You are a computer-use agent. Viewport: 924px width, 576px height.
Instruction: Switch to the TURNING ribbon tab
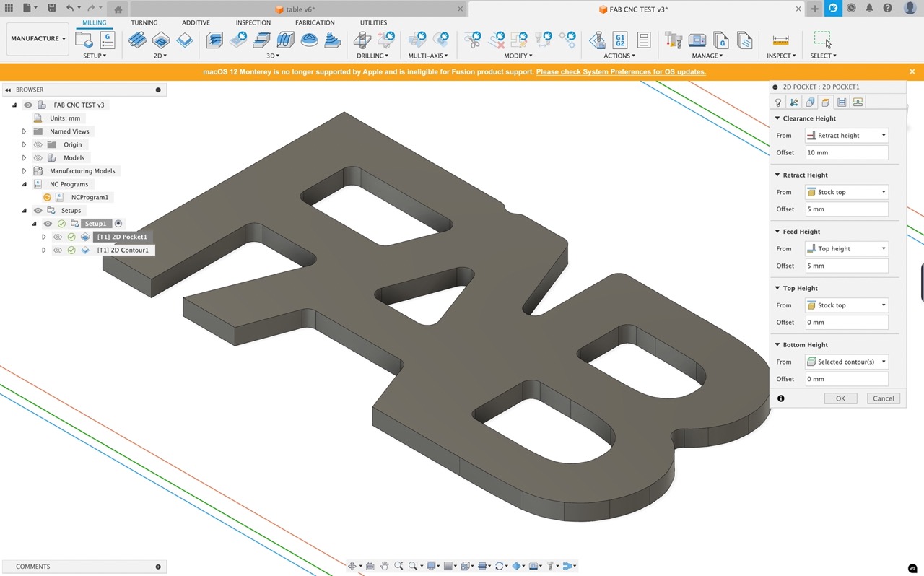coord(144,22)
